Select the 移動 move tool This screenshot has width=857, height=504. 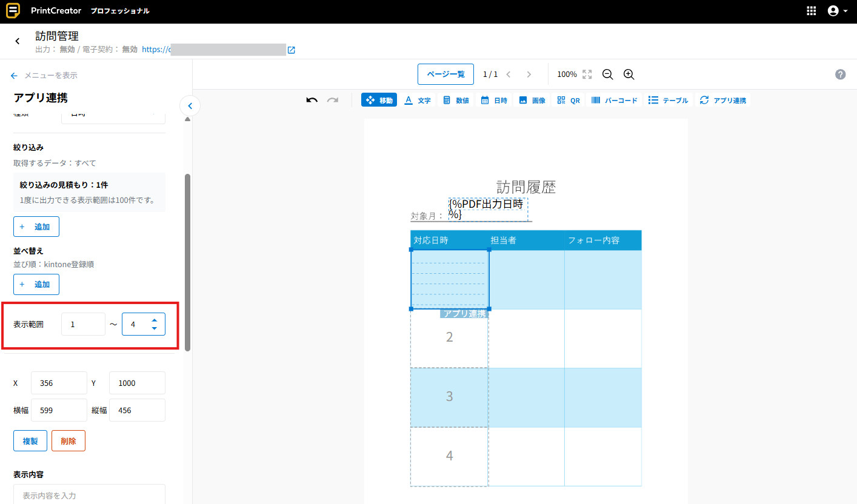point(379,100)
